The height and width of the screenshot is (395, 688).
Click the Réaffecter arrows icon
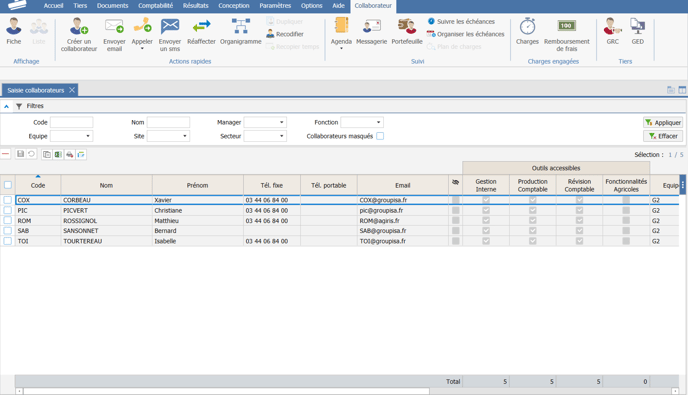[201, 26]
